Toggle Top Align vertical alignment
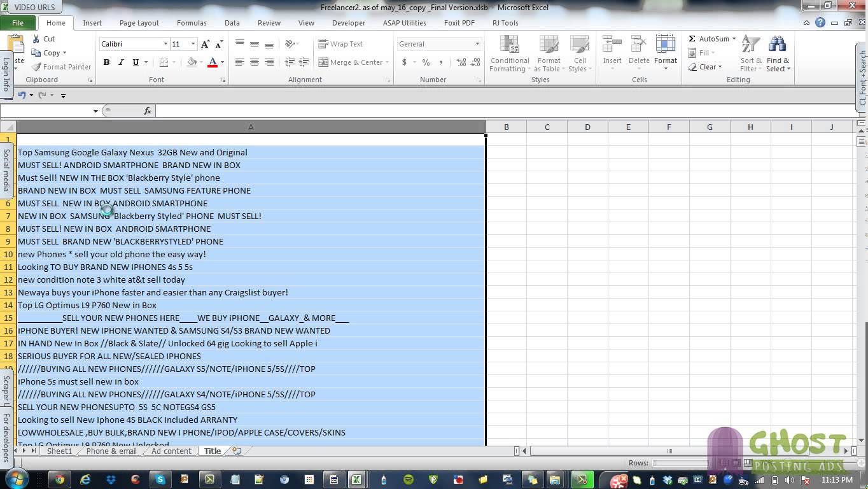The image size is (868, 489). point(239,44)
